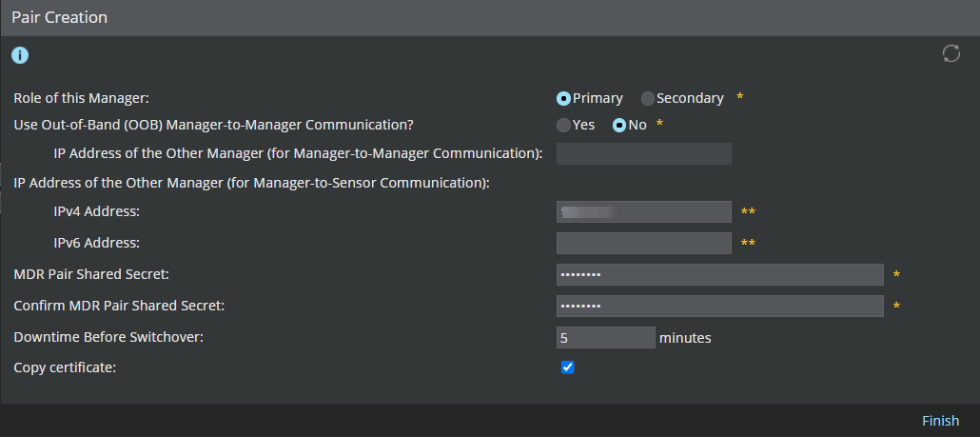Viewport: 980px width, 437px height.
Task: Select the Secondary manager role
Action: [648, 99]
